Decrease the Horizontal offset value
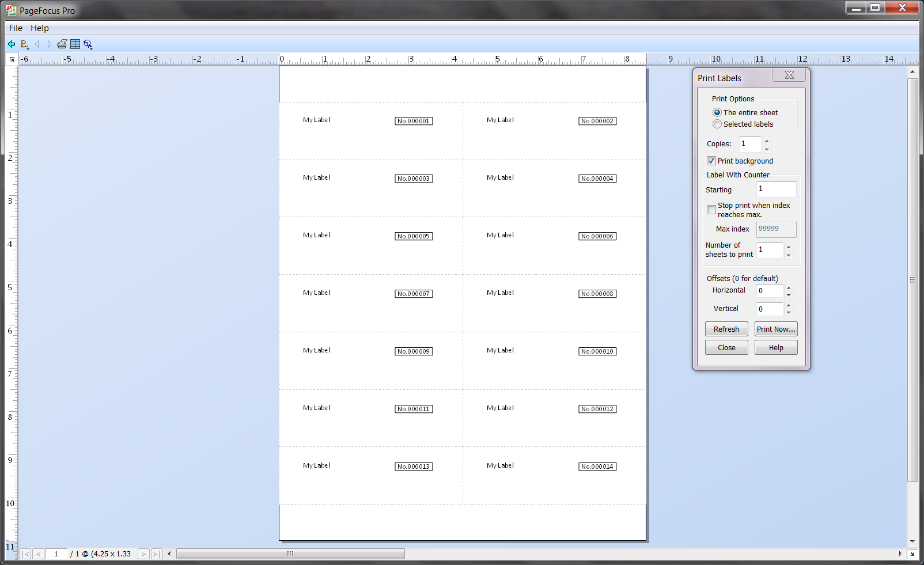Screen dimensions: 924x565 pyautogui.click(x=789, y=295)
